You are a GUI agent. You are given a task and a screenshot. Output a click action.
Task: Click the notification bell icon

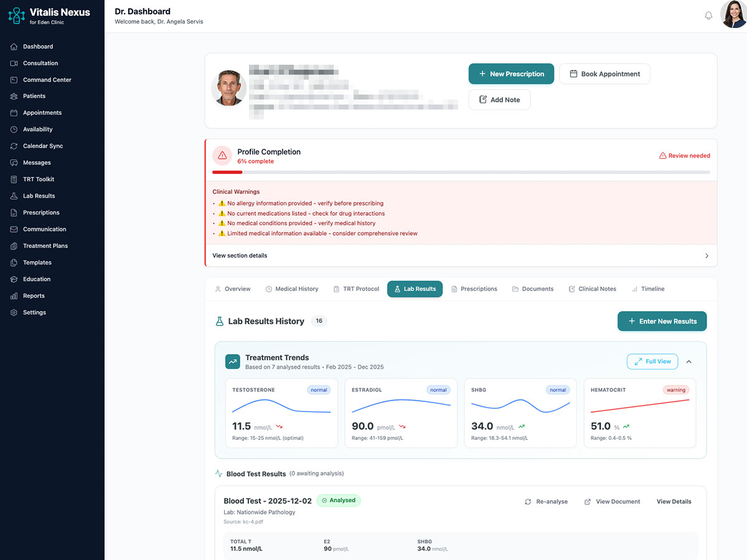(x=708, y=16)
